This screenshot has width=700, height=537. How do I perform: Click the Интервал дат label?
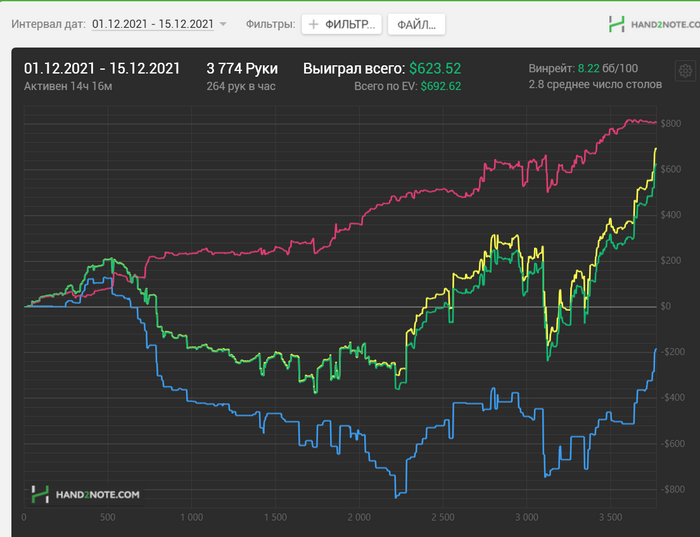[x=48, y=24]
